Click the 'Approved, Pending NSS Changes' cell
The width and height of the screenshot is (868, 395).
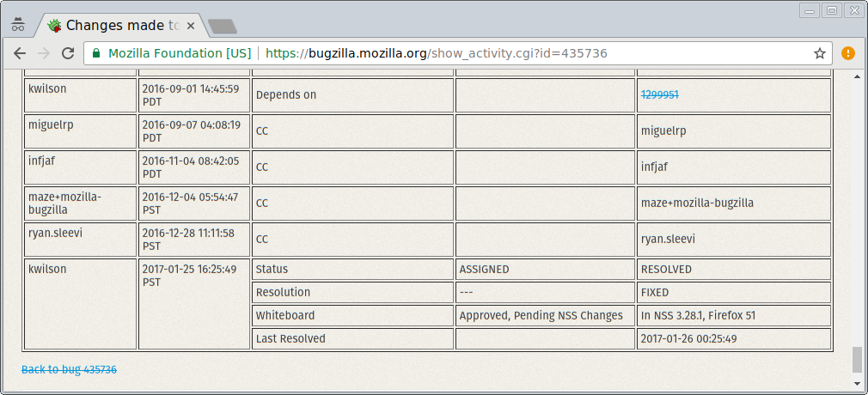pos(545,316)
